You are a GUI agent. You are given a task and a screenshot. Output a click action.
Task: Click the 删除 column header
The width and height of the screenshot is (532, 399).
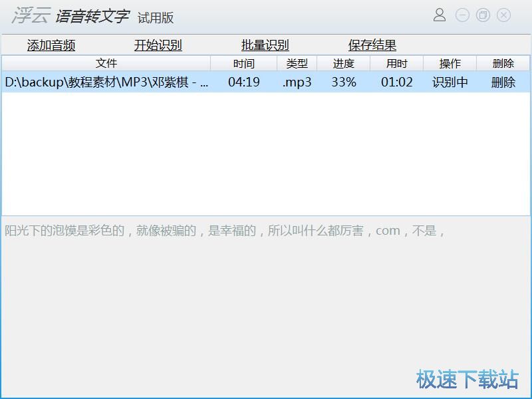click(503, 63)
